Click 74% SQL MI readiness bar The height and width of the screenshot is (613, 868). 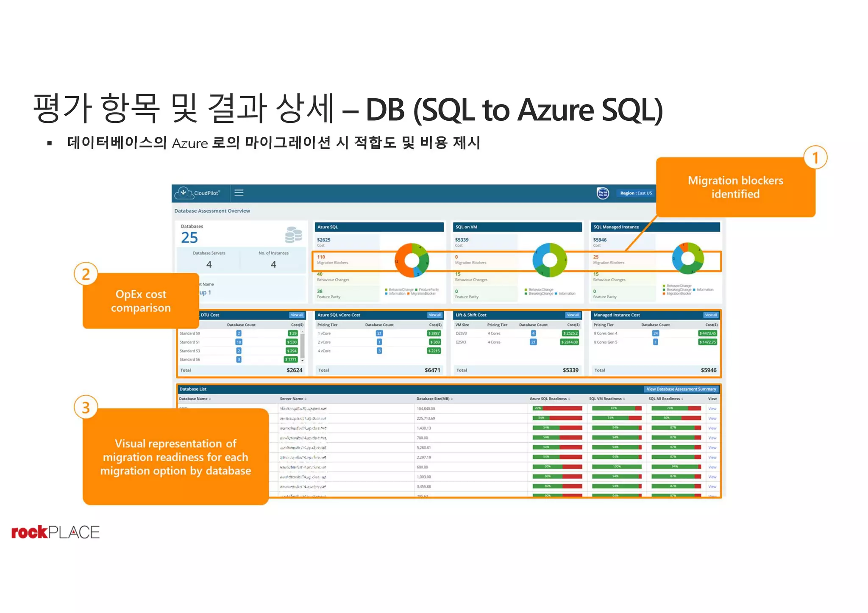click(676, 408)
